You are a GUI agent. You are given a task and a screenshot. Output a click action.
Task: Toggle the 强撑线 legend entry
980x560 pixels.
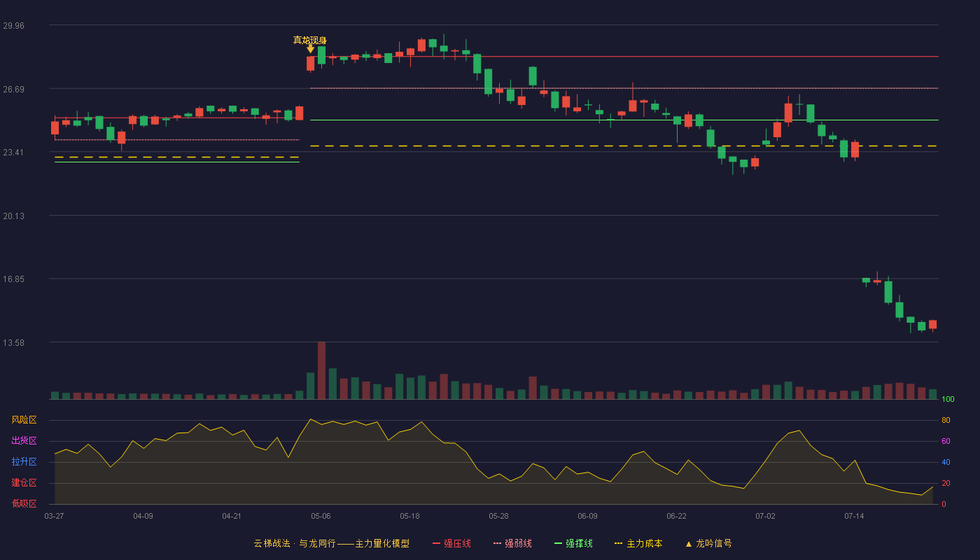point(573,543)
